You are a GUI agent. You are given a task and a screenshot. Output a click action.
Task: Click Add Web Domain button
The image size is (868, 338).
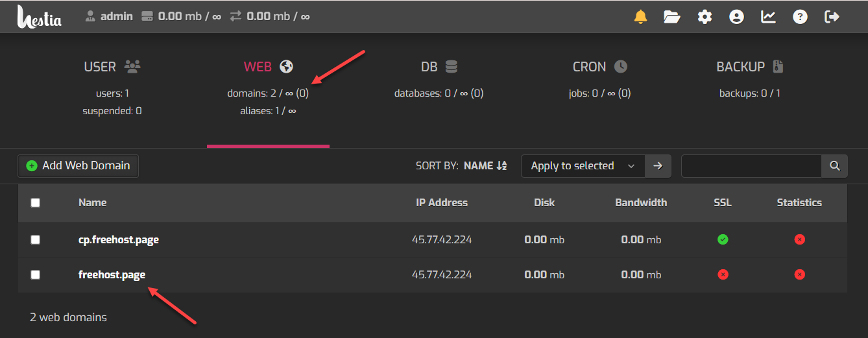click(x=78, y=166)
